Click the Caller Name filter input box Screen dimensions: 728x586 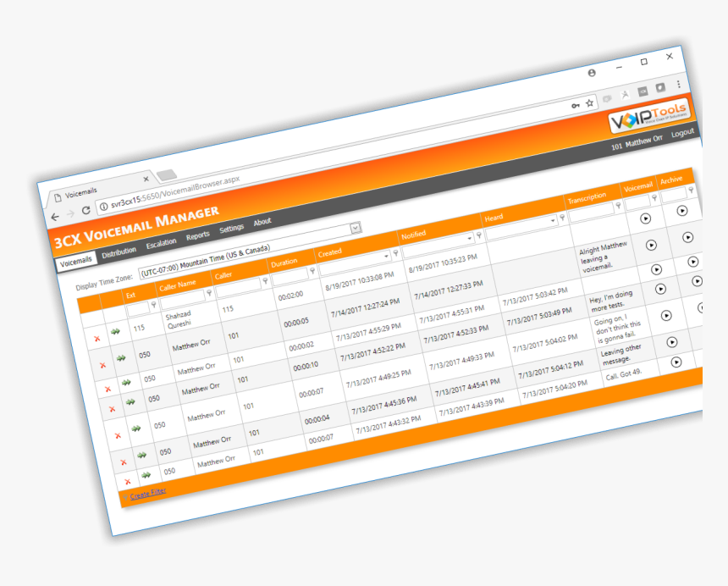click(x=182, y=299)
